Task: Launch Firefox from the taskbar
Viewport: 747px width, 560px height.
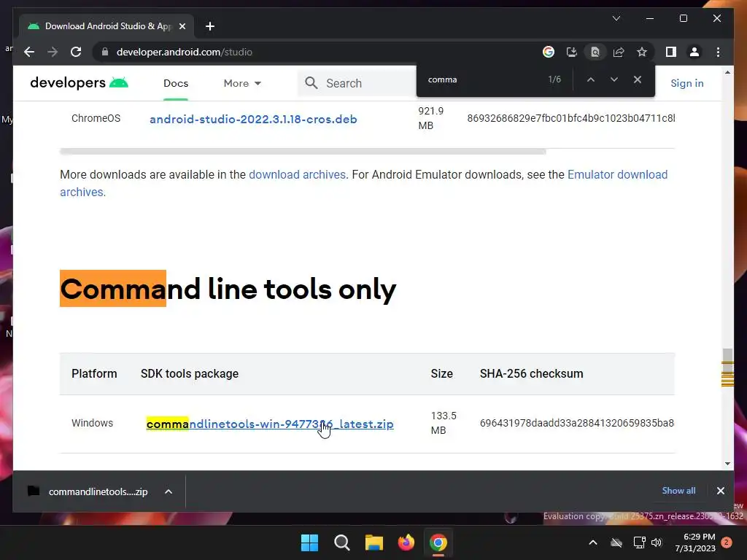Action: [x=406, y=542]
